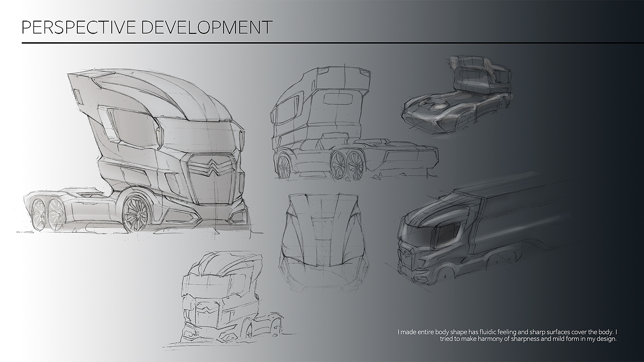The height and width of the screenshot is (362, 644).
Task: Click the "PERSPECTIVE DEVELOPMENT" heading
Action: [x=147, y=27]
